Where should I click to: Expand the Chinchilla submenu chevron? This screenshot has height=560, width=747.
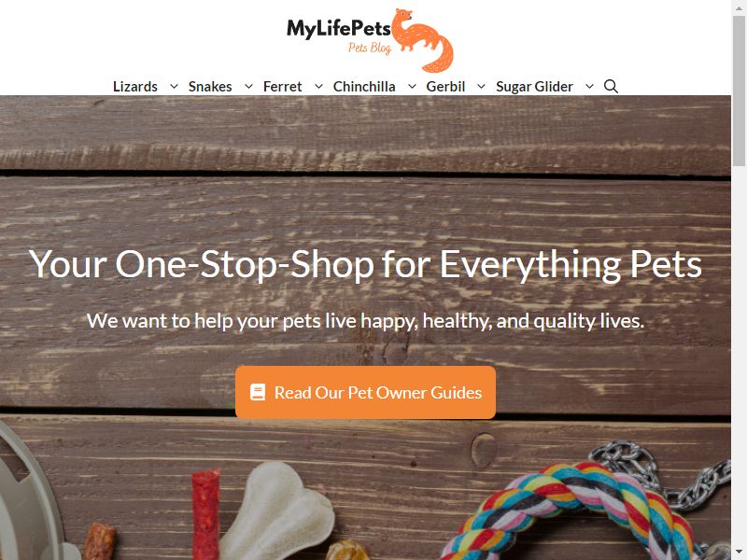(x=412, y=86)
